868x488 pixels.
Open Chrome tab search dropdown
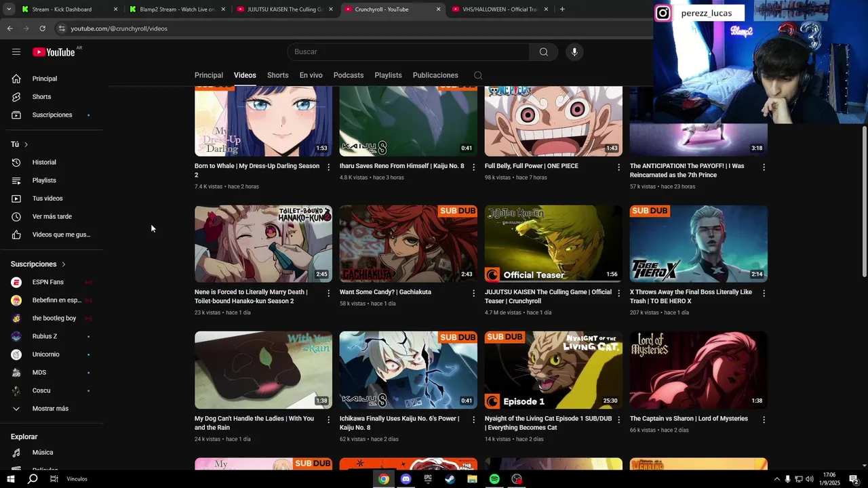click(x=9, y=9)
